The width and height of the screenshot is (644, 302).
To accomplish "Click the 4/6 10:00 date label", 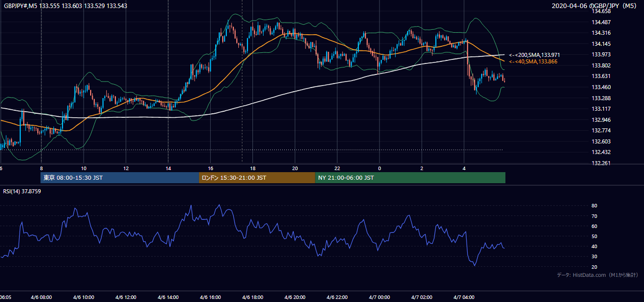I will point(84,297).
